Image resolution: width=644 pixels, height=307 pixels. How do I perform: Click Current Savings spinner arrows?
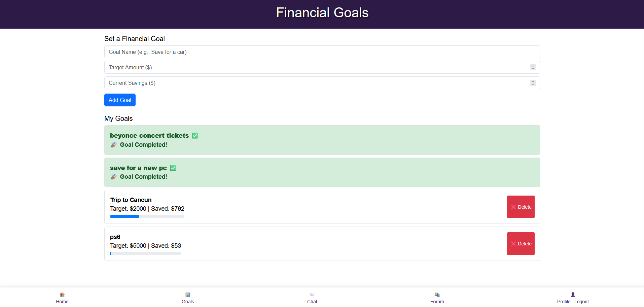[x=533, y=83]
